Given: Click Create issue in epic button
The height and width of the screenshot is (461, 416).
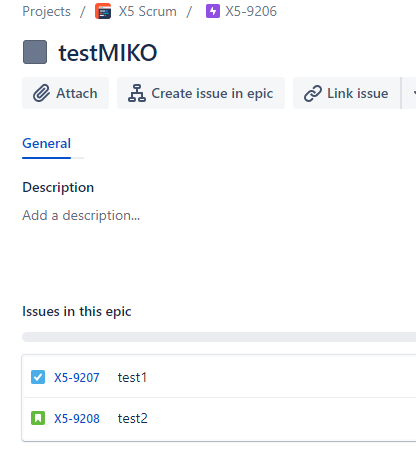Looking at the screenshot, I should (x=201, y=93).
